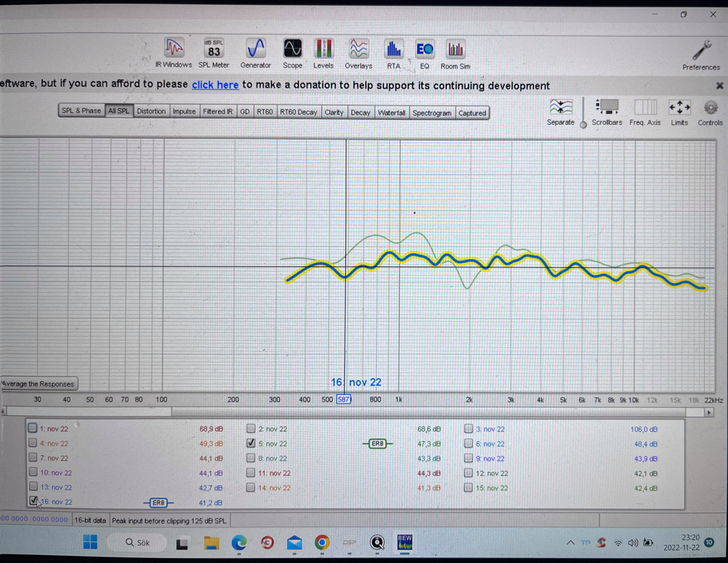The image size is (728, 563).
Task: Enable trace 14: nov 22 checkbox
Action: (250, 487)
